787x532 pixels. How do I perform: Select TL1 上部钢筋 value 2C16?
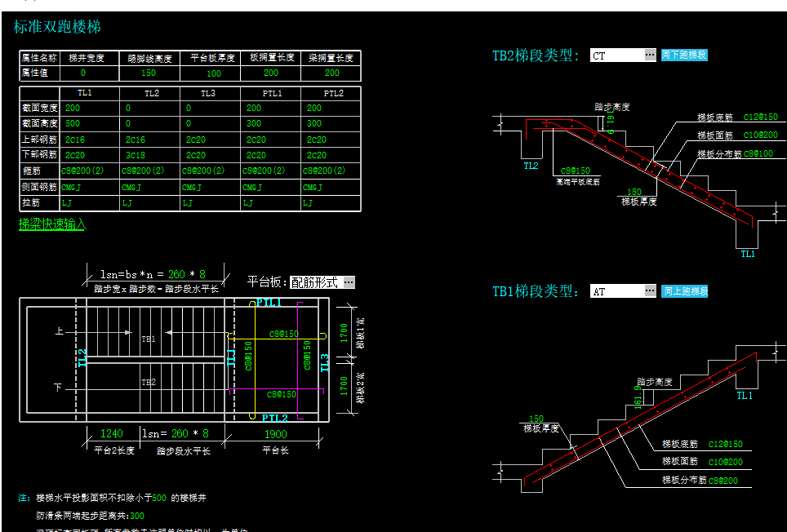(75, 140)
